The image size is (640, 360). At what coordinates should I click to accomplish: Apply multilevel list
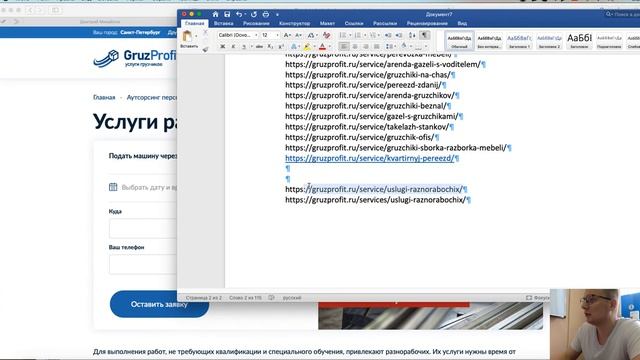(373, 36)
